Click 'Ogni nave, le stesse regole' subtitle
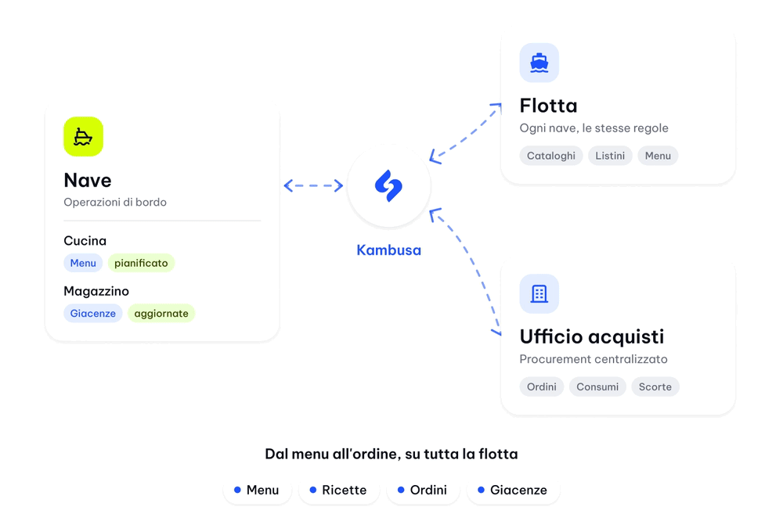Screen dimensions: 783x532 click(x=594, y=128)
